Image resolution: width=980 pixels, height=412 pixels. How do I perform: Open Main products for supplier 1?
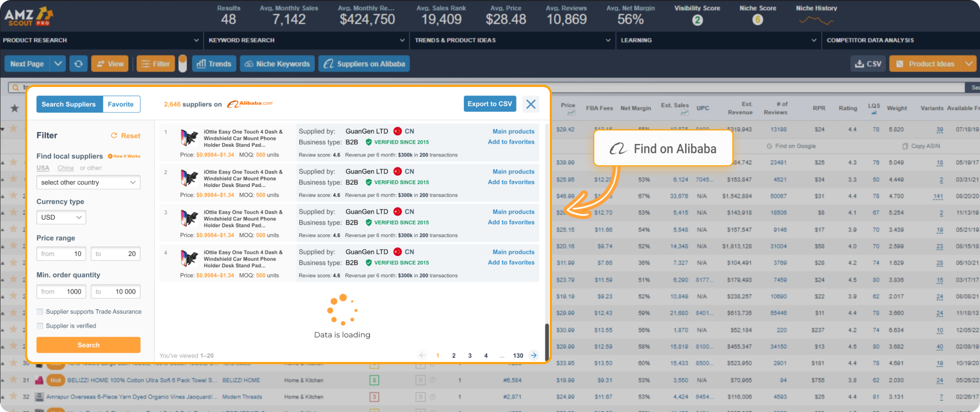pyautogui.click(x=513, y=132)
